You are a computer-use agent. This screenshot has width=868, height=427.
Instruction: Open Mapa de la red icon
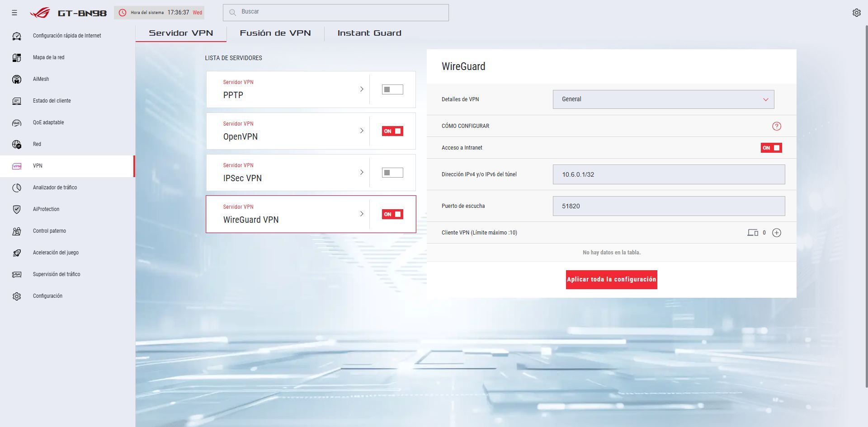click(x=17, y=57)
